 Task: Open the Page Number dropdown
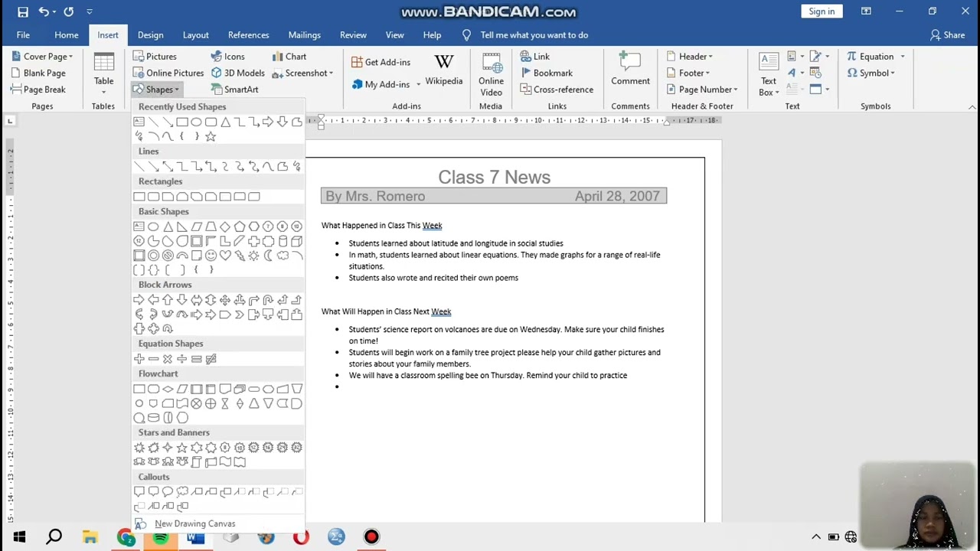pyautogui.click(x=702, y=90)
